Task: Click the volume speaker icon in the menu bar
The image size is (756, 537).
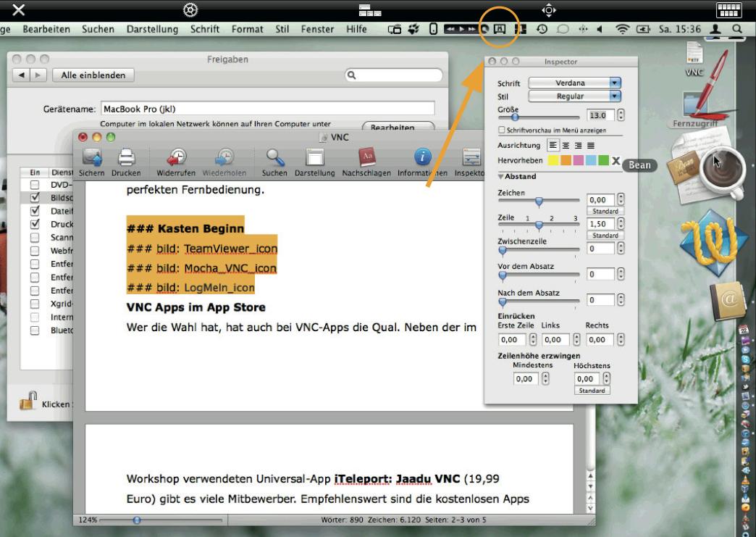Action: point(600,29)
